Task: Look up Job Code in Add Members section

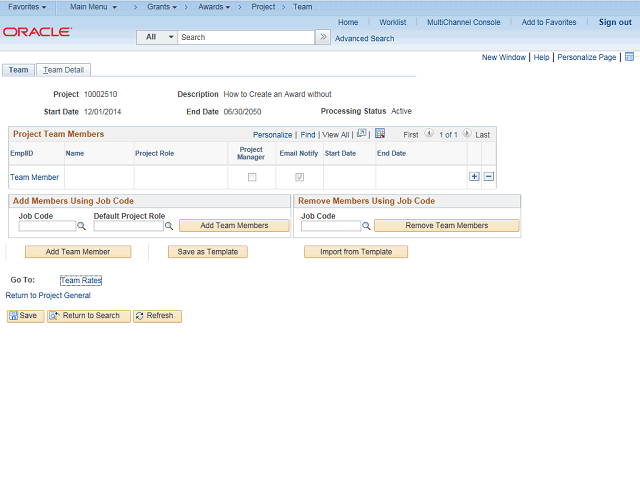Action: pos(82,226)
